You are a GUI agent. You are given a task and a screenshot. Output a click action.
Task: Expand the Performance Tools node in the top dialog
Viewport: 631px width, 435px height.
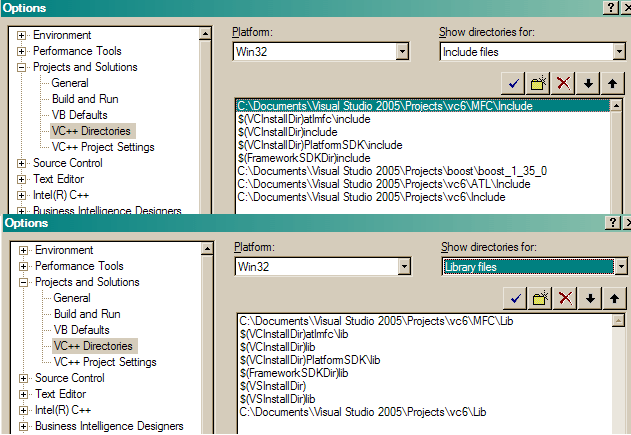(x=22, y=51)
